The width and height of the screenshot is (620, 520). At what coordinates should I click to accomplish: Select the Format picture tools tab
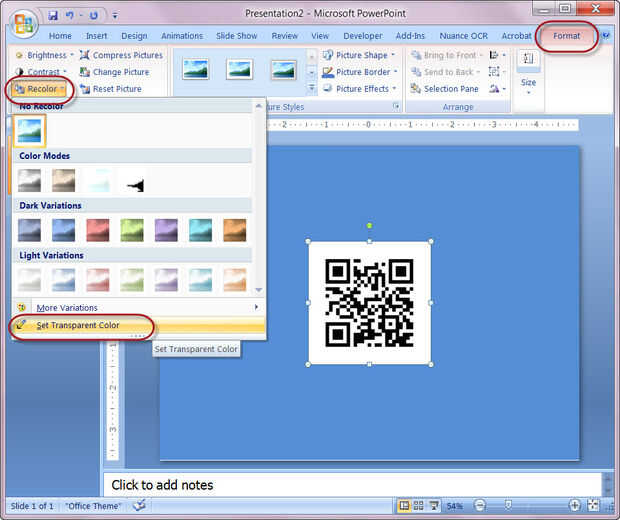(x=567, y=36)
